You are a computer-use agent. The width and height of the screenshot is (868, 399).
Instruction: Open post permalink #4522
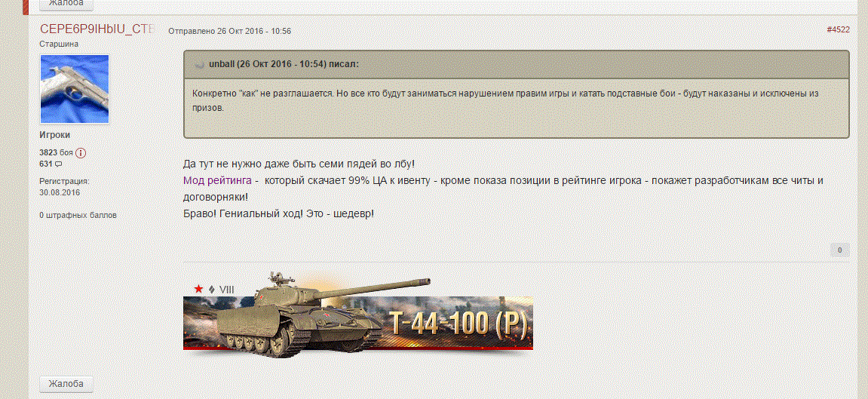pos(838,30)
